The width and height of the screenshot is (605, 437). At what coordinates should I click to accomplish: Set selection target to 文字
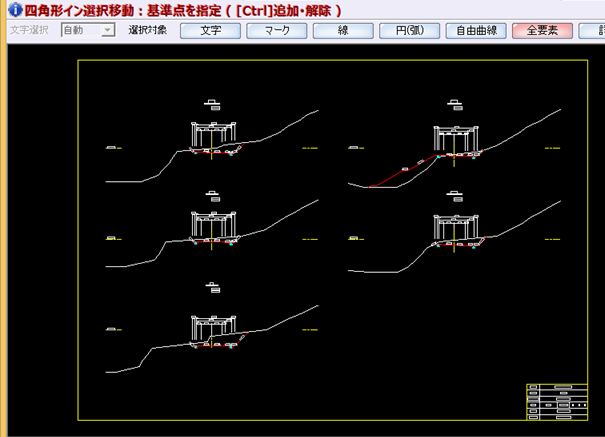pos(210,30)
